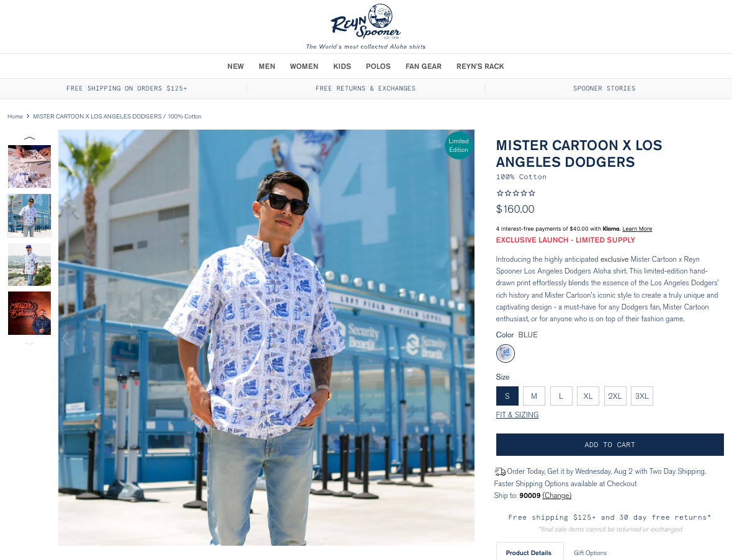Open the FAN GEAR navigation menu
732x560 pixels.
[424, 66]
